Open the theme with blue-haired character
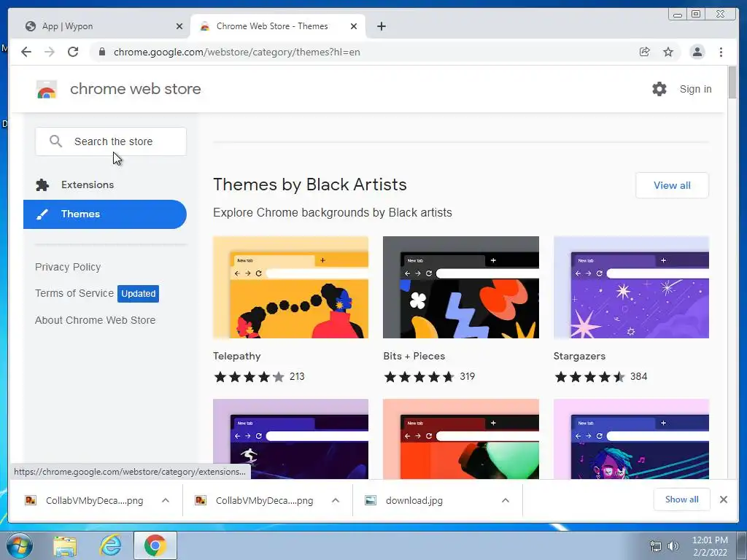Viewport: 747px width, 560px height. tap(631, 439)
